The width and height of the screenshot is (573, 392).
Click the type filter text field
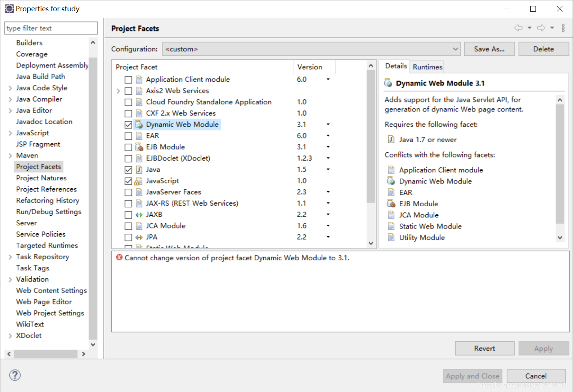pyautogui.click(x=51, y=28)
